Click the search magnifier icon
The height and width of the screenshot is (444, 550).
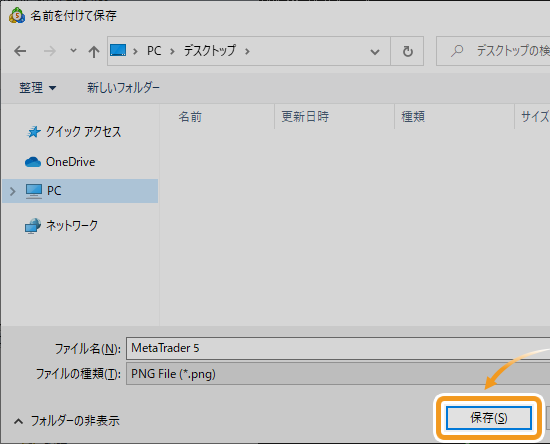tap(457, 51)
